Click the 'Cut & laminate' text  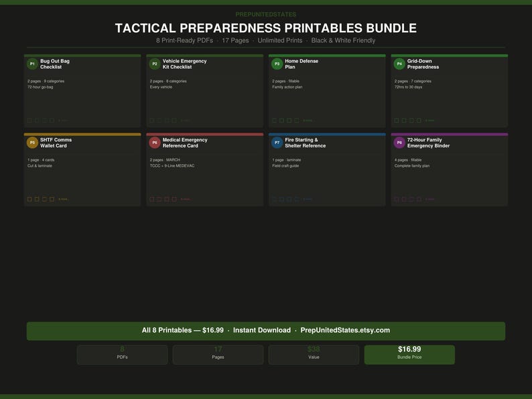click(x=40, y=166)
